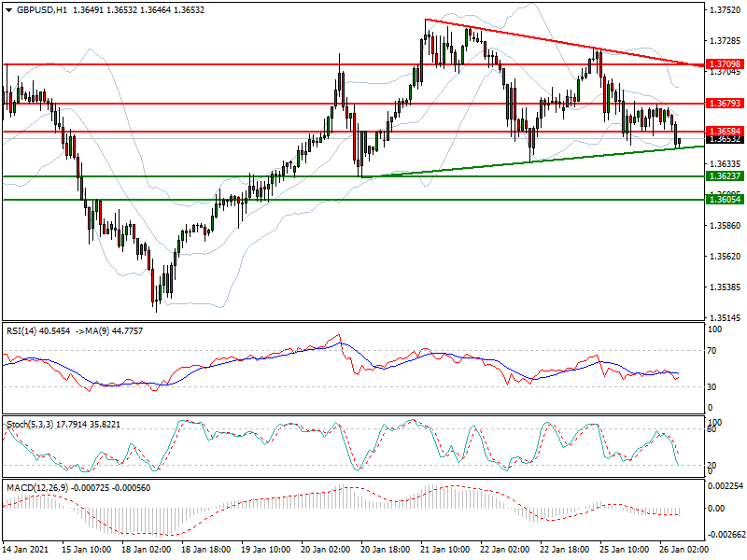Click the 15 Jan 10:00 time label
The height and width of the screenshot is (560, 747).
tap(87, 549)
